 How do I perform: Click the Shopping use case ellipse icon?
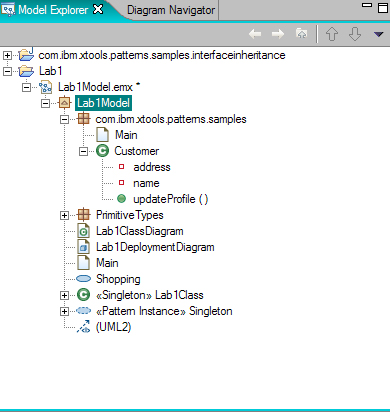pyautogui.click(x=83, y=278)
